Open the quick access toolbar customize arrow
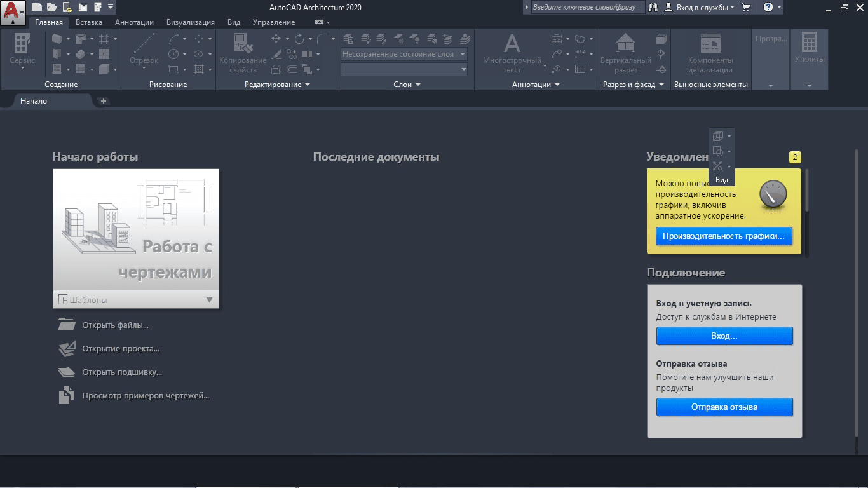 [x=112, y=7]
